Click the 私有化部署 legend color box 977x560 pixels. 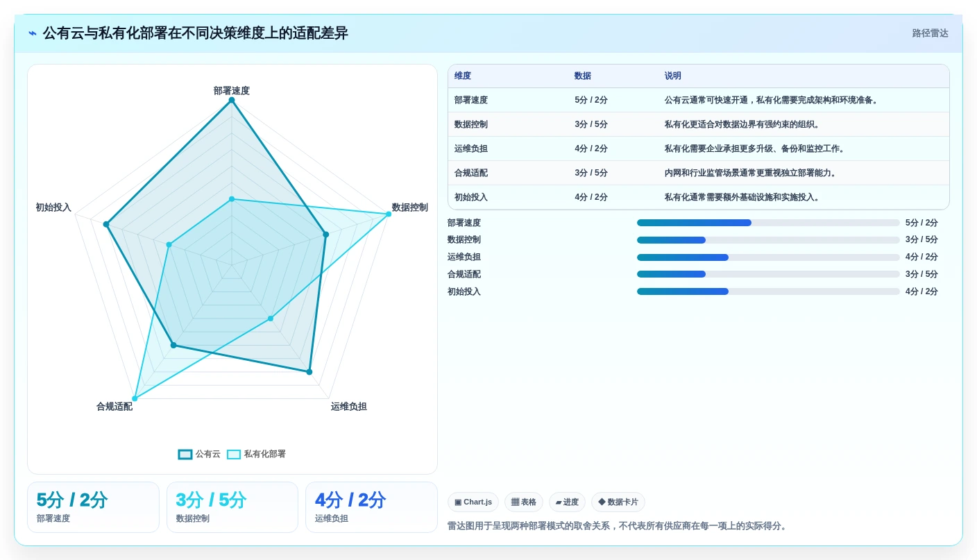(x=234, y=455)
